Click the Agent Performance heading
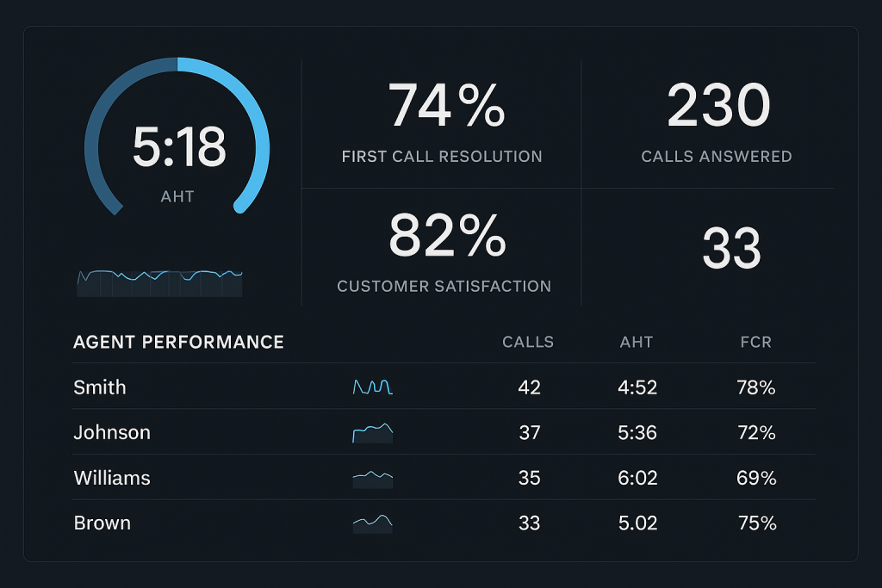The width and height of the screenshot is (882, 588). tap(178, 342)
